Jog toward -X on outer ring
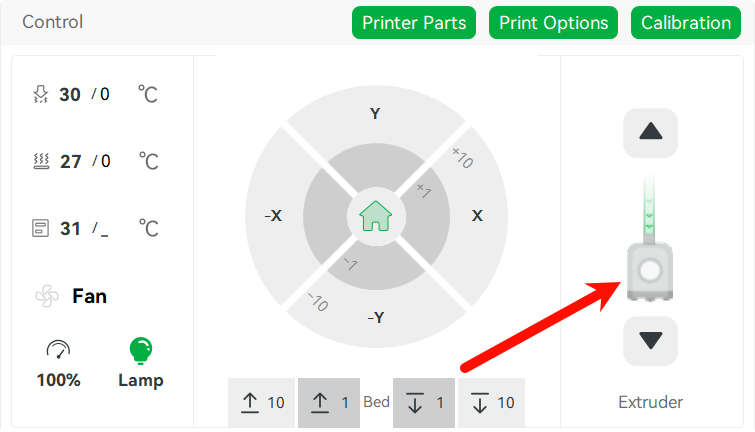Screen dimensions: 755x432 coord(273,215)
